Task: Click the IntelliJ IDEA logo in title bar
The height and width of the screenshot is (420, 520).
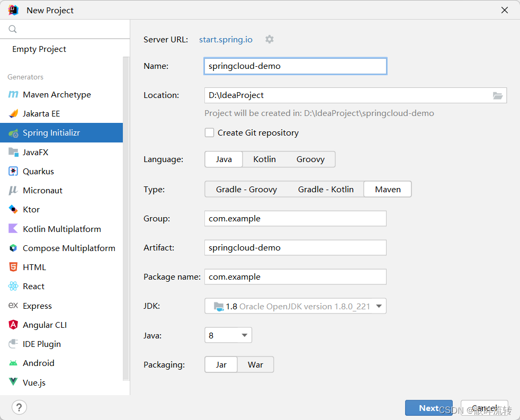Action: point(13,10)
